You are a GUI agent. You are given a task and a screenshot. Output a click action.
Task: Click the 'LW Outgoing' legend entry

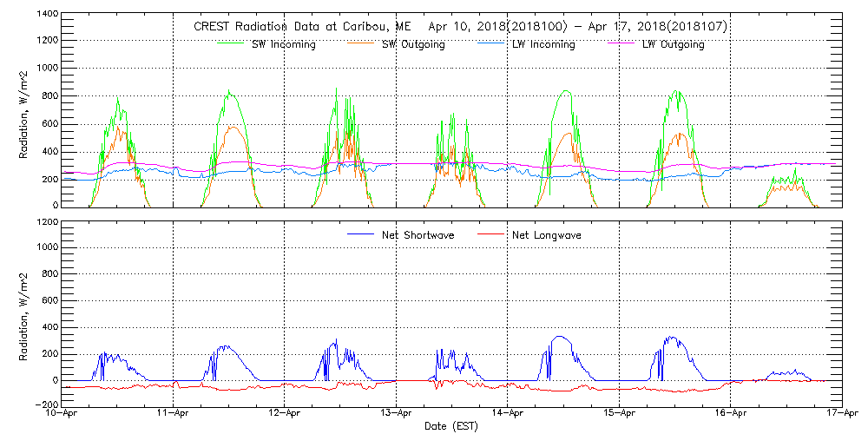tap(673, 44)
